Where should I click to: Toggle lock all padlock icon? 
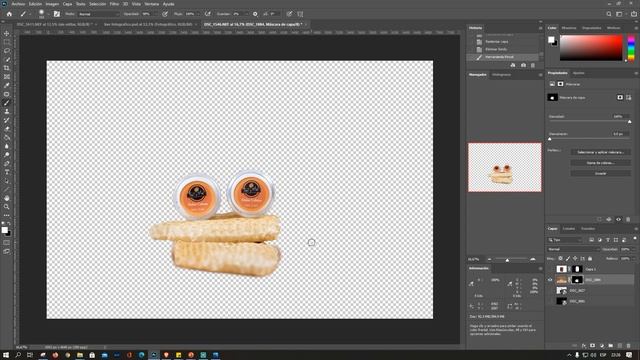click(590, 259)
